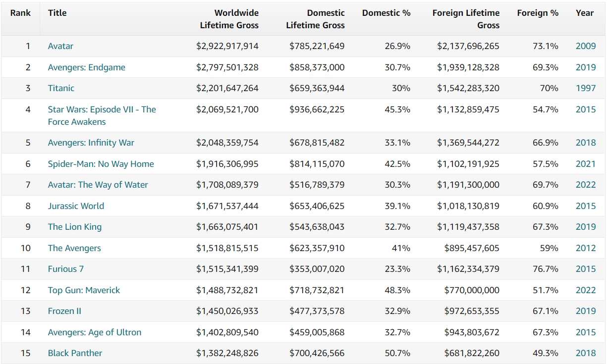Click the Year column header
Viewport: 607px width, 364px height.
(585, 13)
